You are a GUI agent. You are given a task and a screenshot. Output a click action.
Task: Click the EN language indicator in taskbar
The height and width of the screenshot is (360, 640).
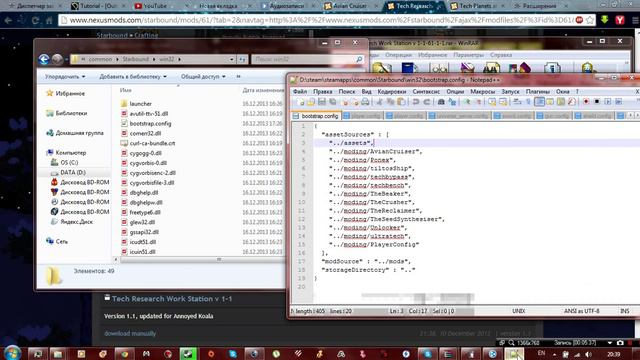(x=541, y=353)
